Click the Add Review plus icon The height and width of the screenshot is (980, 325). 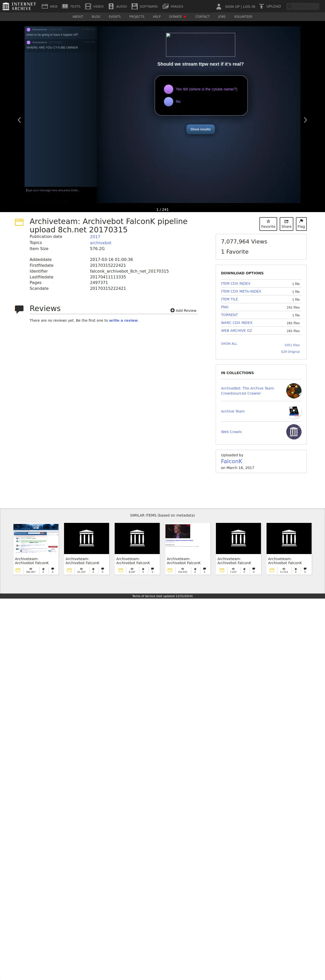(x=172, y=311)
